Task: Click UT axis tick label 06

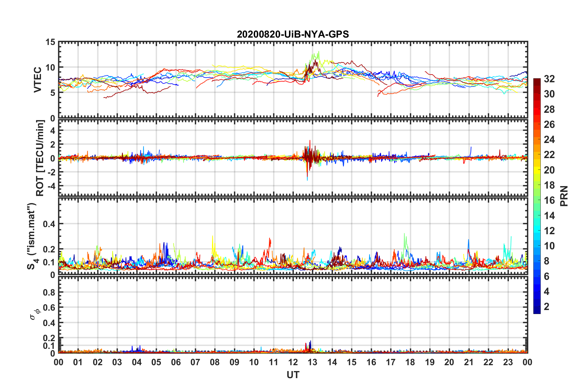Action: (176, 362)
